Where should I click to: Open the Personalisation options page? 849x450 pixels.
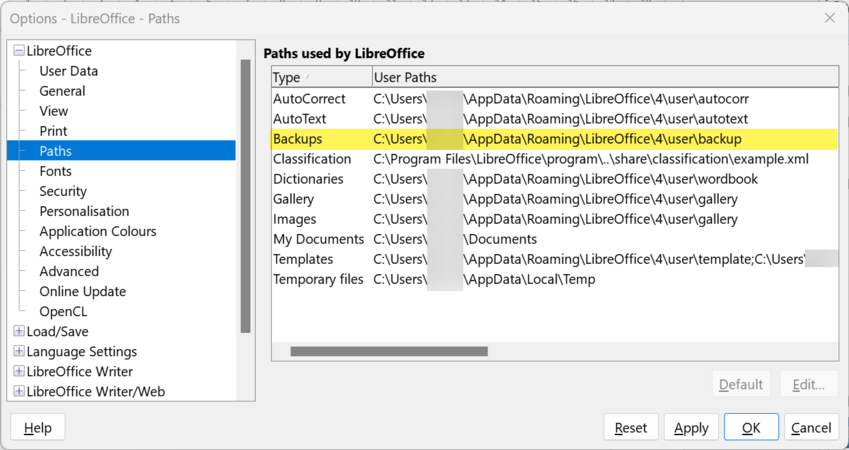tap(84, 211)
